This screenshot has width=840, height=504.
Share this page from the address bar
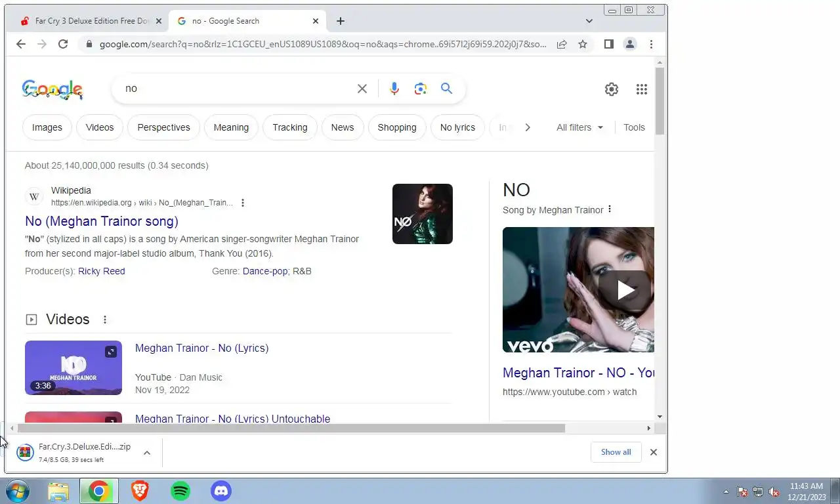click(562, 44)
